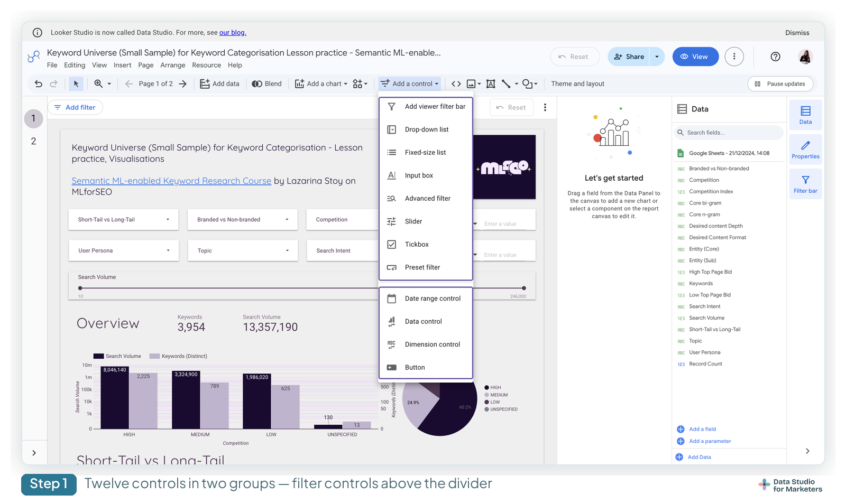The image size is (846, 504).
Task: Click the zoom magnifier tool
Action: (98, 83)
